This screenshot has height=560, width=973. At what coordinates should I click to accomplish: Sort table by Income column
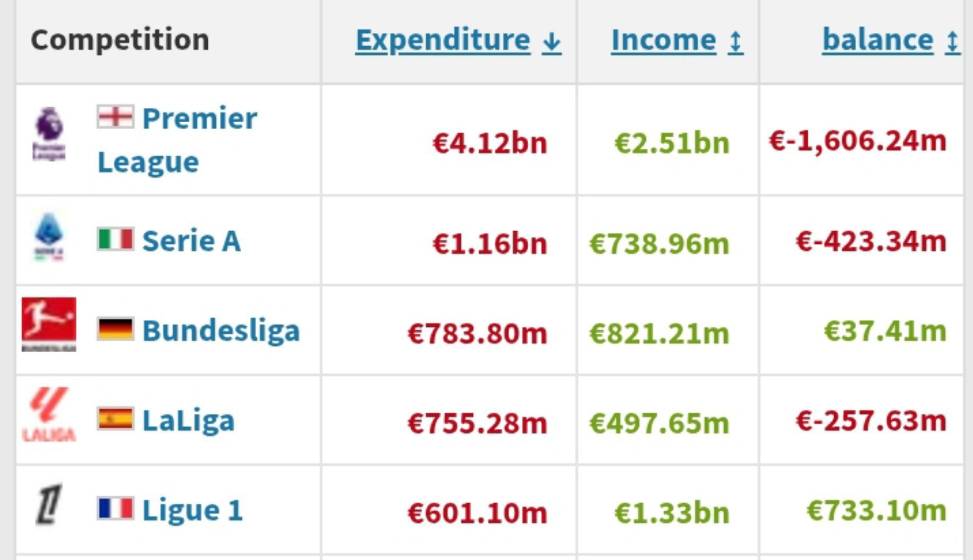[x=677, y=40]
